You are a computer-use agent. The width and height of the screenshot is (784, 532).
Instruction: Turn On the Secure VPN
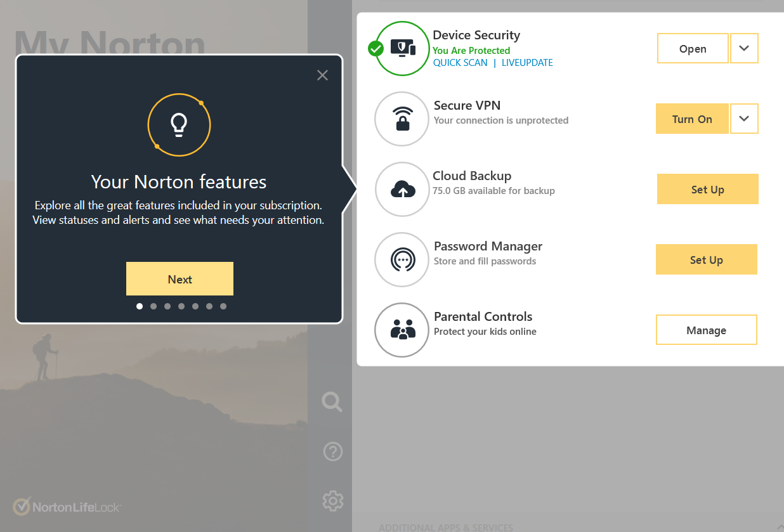[692, 119]
